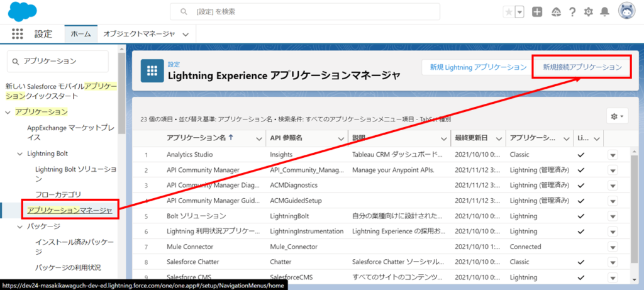Open row actions dropdown for Analytics Studio

(x=613, y=155)
